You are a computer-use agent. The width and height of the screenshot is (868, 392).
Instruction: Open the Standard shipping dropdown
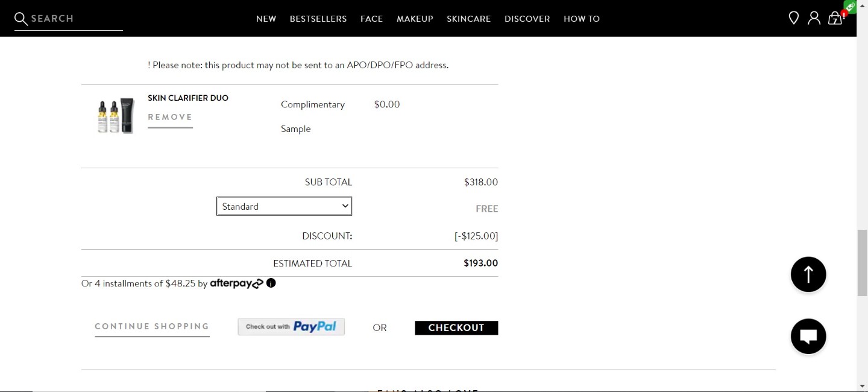pyautogui.click(x=284, y=206)
